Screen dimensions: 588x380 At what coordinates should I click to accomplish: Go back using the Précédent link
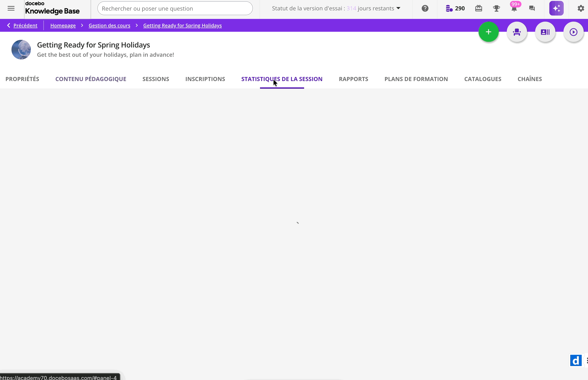(25, 25)
